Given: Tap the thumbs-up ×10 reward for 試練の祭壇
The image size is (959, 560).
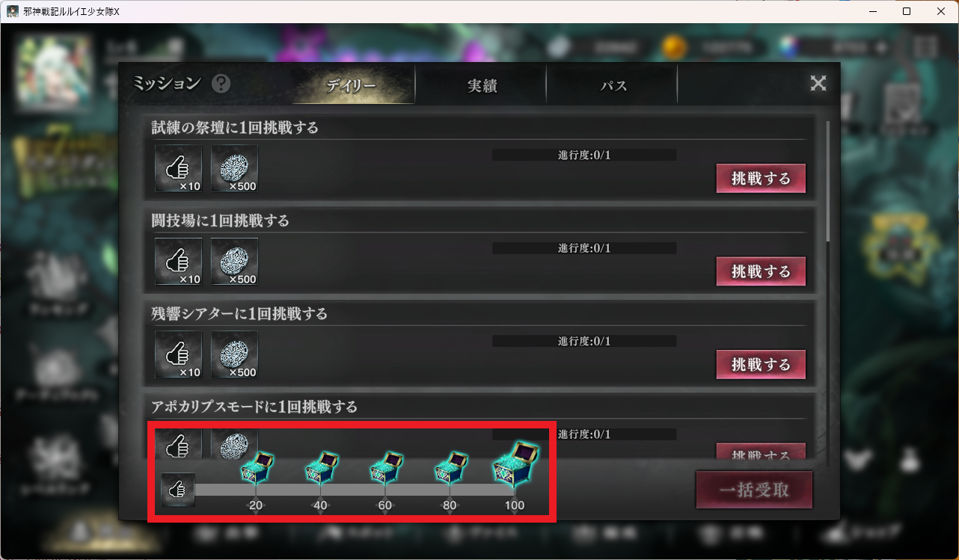Looking at the screenshot, I should (x=179, y=168).
